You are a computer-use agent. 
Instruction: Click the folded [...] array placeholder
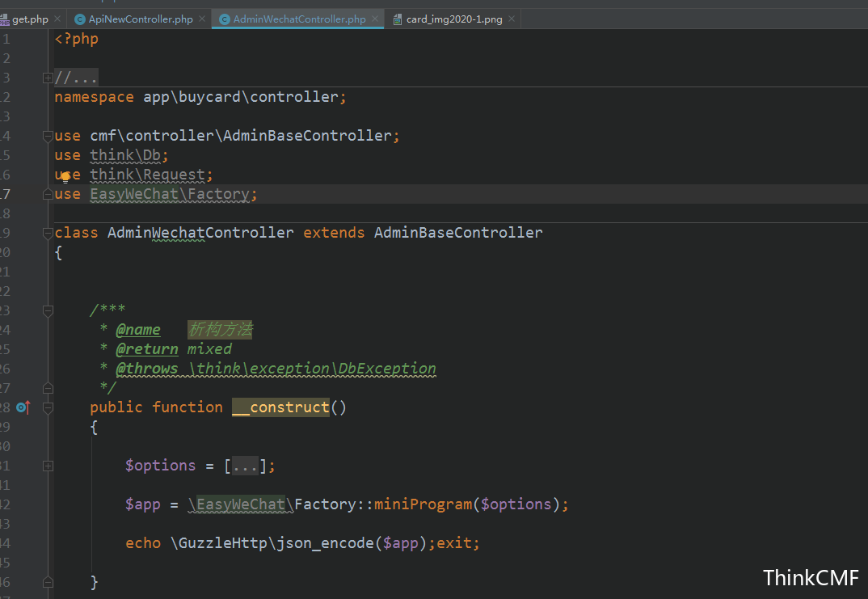[x=245, y=466]
